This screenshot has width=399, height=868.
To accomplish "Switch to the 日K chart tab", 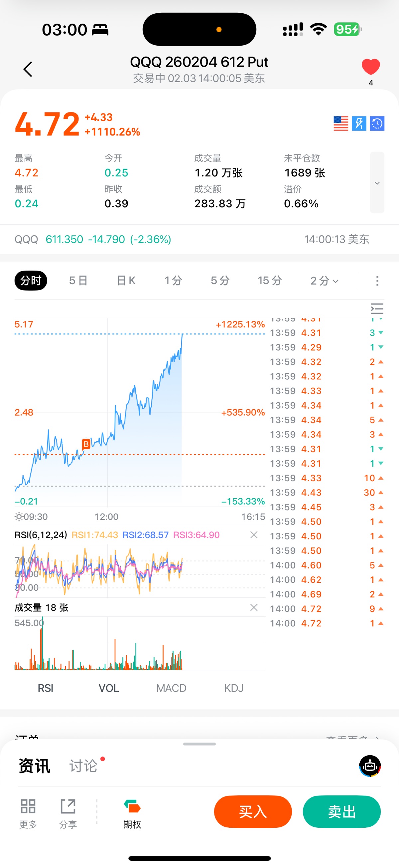I will click(126, 281).
